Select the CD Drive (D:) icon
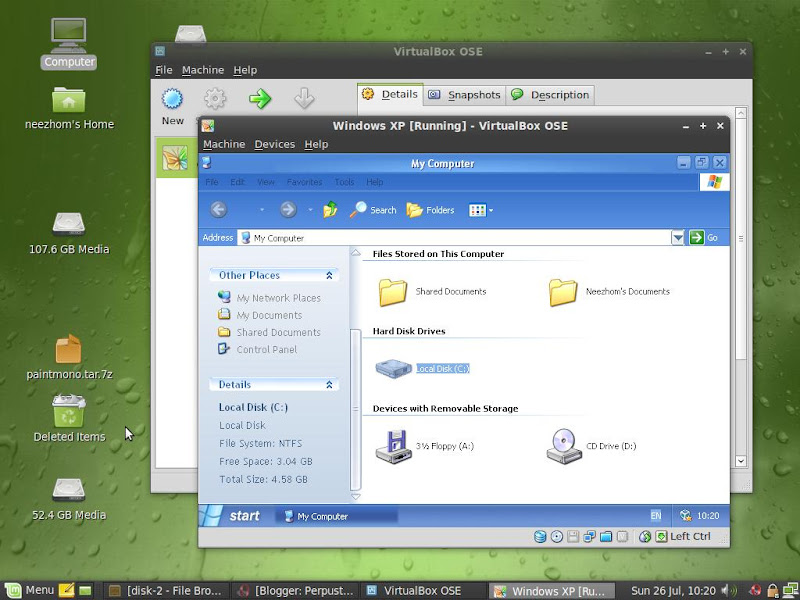Screen dimensions: 800x600 click(x=564, y=446)
